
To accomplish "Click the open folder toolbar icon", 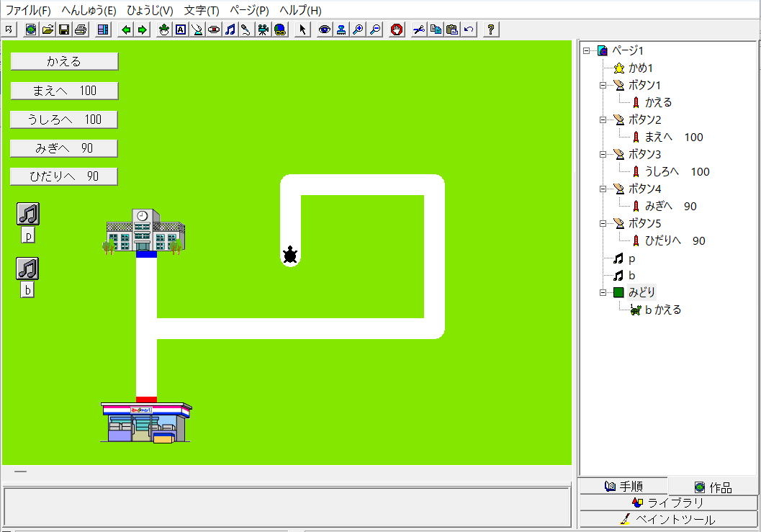I will click(48, 30).
